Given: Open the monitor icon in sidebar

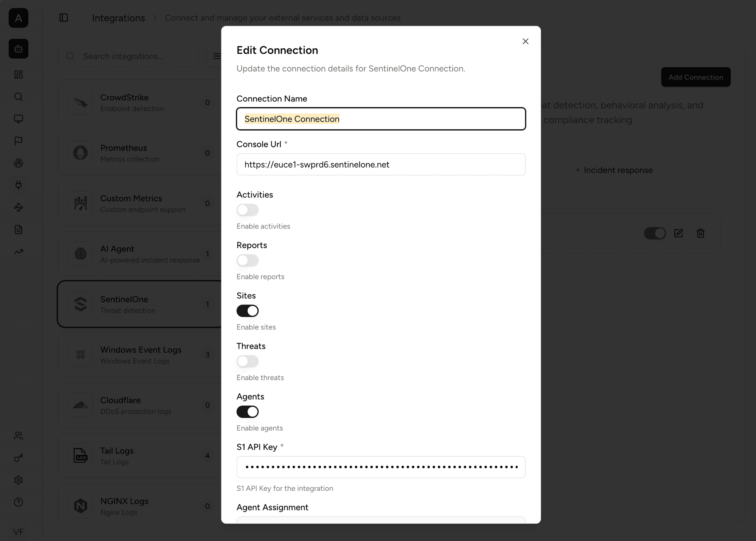Looking at the screenshot, I should pos(19,119).
